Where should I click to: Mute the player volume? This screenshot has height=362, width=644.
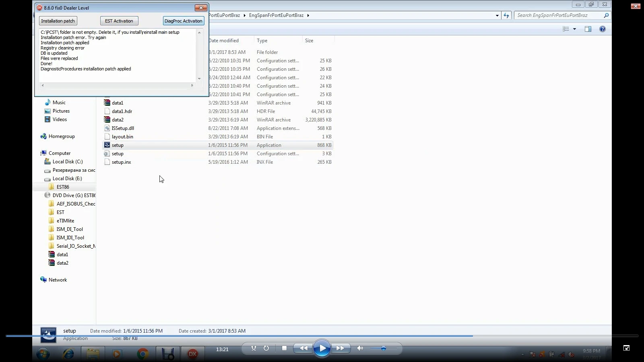(360, 348)
